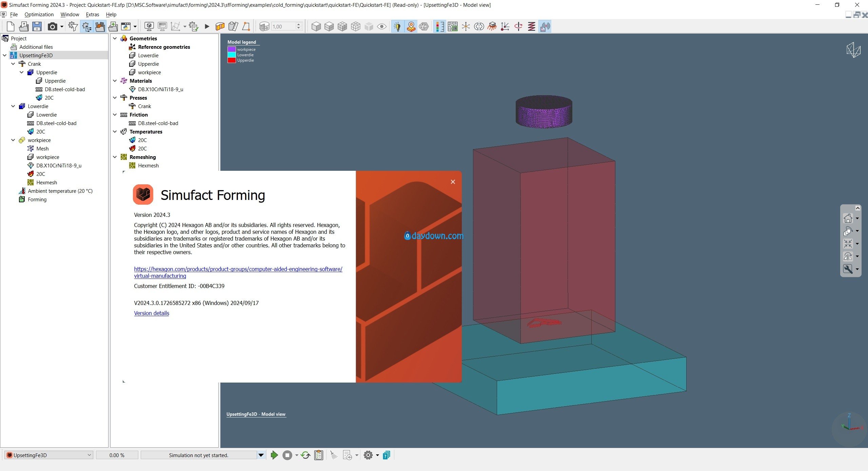Open the camera snapshot dropdown arrow
This screenshot has height=471, width=868.
coord(62,26)
